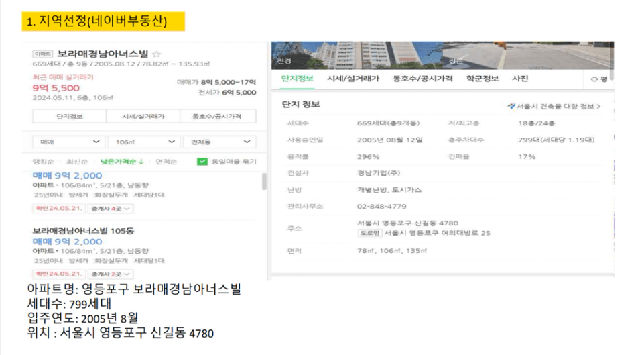Click 2005년 08월 12일 approval date
Image resolution: width=644 pixels, height=355 pixels.
point(390,140)
